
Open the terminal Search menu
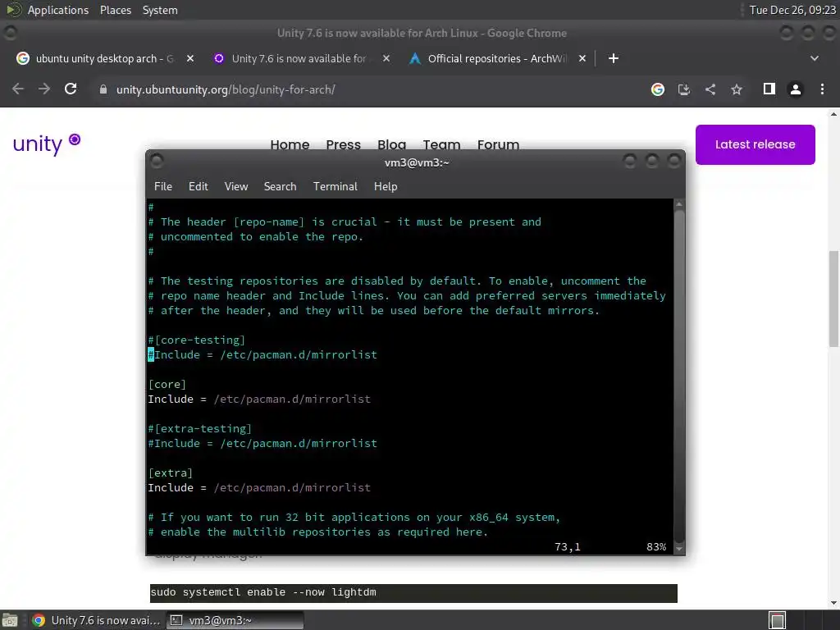[281, 186]
